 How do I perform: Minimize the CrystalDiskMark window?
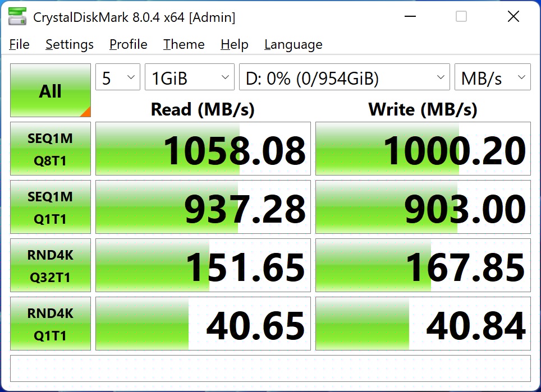pos(410,16)
